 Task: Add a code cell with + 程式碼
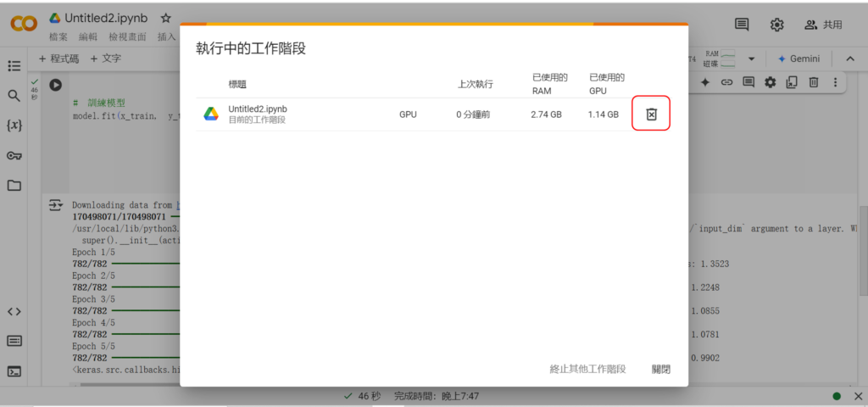(58, 59)
